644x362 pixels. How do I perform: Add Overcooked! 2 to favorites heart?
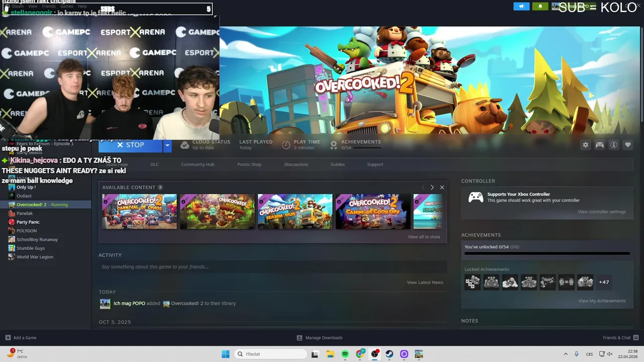(628, 145)
